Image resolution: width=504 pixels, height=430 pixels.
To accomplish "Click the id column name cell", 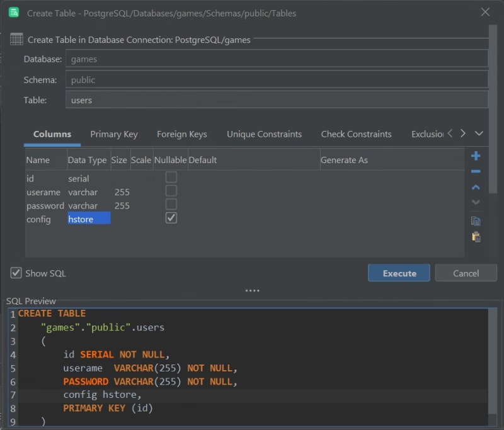I will 46,179.
